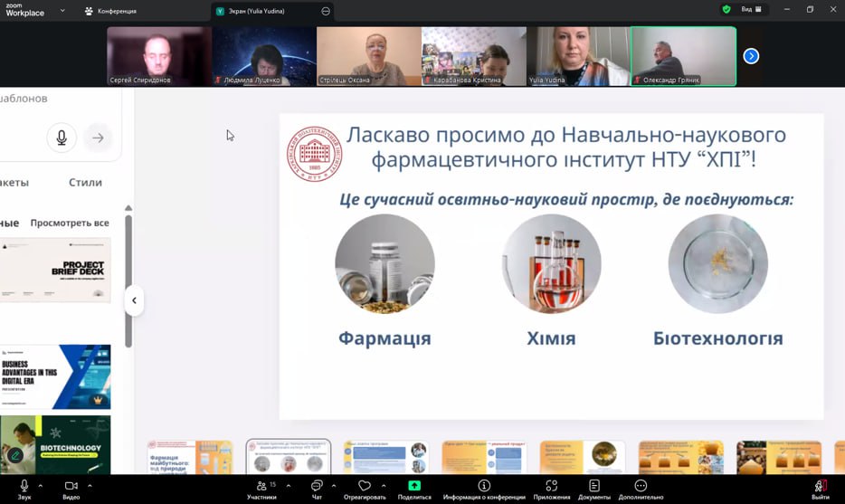Click the green Поделиться share screen icon
The height and width of the screenshot is (504, 845).
tap(414, 487)
